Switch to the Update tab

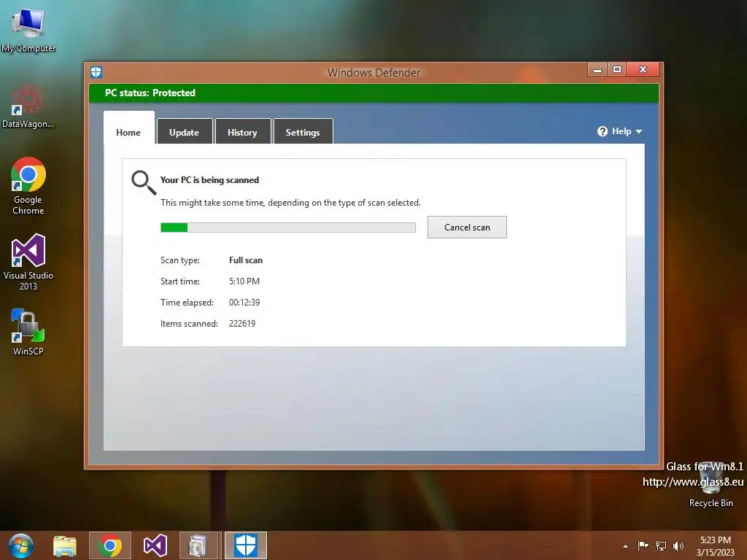coord(185,131)
